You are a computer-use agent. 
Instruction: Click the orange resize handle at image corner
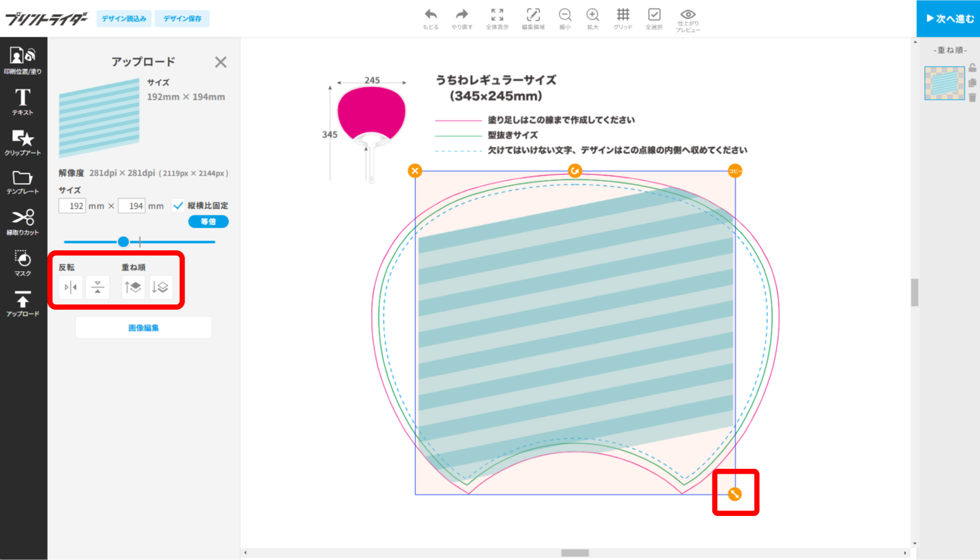tap(735, 494)
